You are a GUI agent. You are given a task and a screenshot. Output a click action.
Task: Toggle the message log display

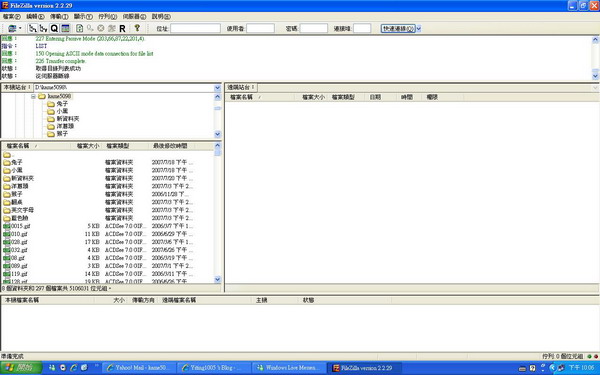(65, 28)
